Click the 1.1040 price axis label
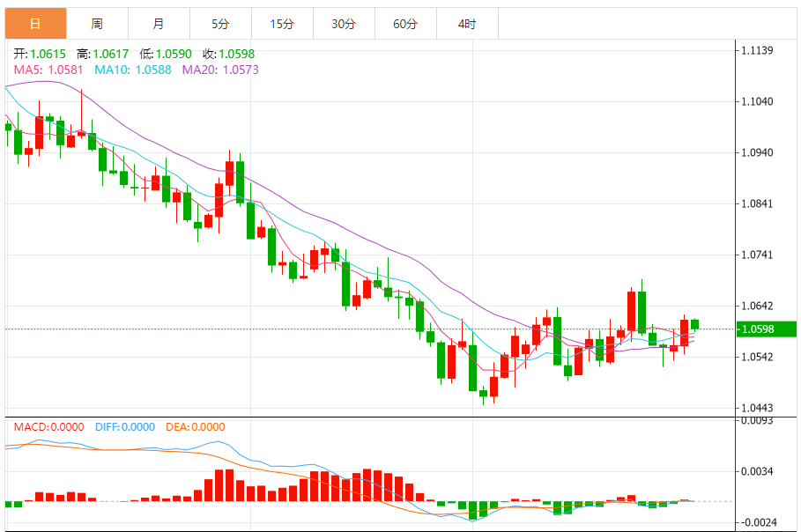The width and height of the screenshot is (801, 532). [757, 101]
